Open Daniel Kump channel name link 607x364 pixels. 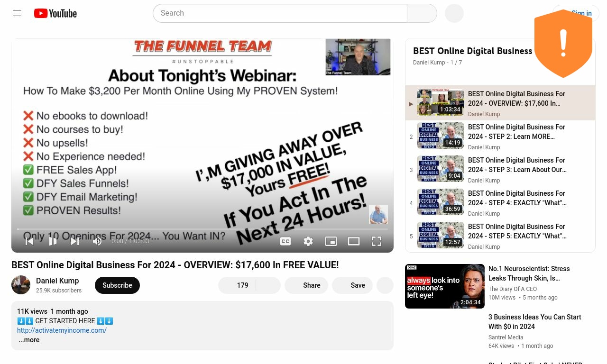pyautogui.click(x=57, y=281)
